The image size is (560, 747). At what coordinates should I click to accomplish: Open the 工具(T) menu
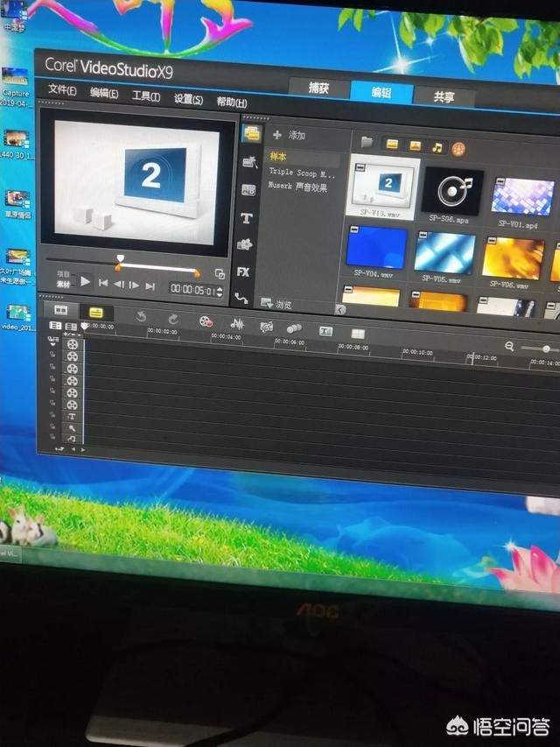(146, 96)
